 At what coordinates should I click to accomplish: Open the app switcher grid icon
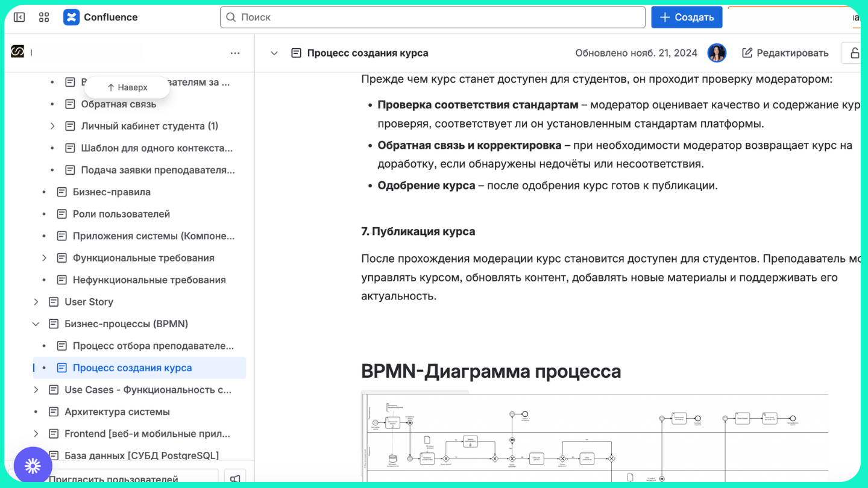pyautogui.click(x=44, y=17)
